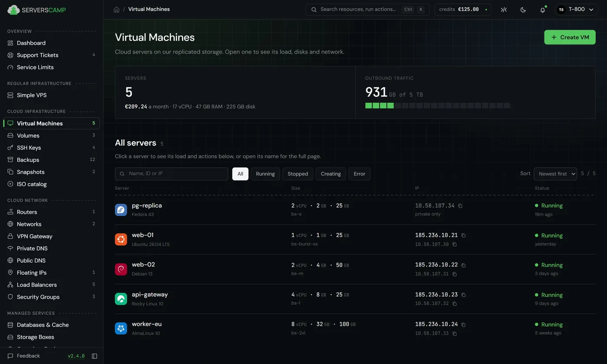Click the Ubuntu icon of web-01
Image resolution: width=607 pixels, height=364 pixels.
click(x=121, y=239)
